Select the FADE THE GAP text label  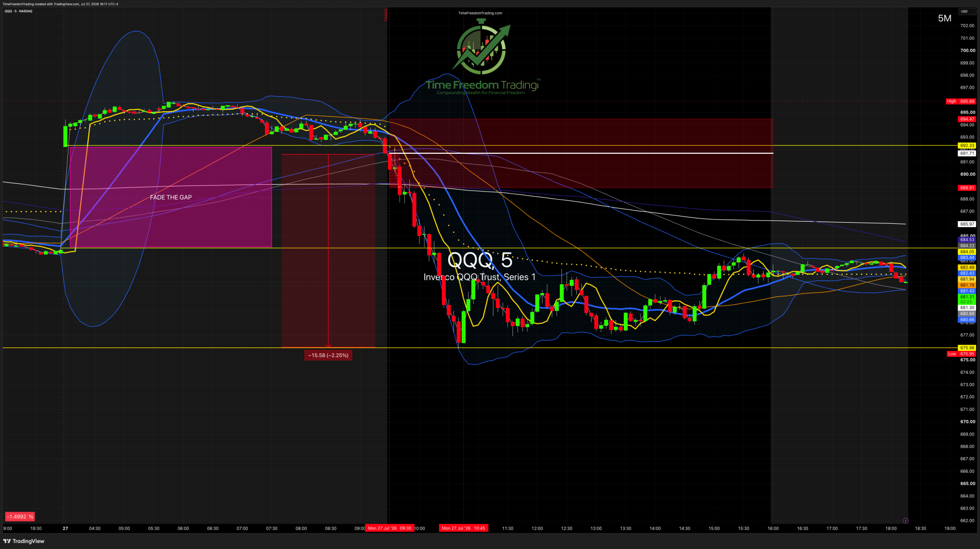(x=171, y=198)
